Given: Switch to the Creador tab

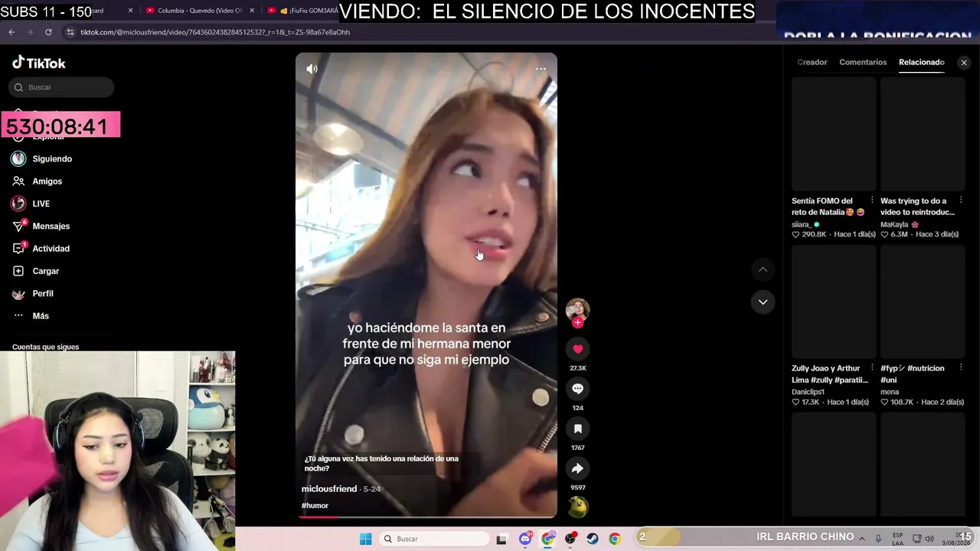Looking at the screenshot, I should 812,62.
